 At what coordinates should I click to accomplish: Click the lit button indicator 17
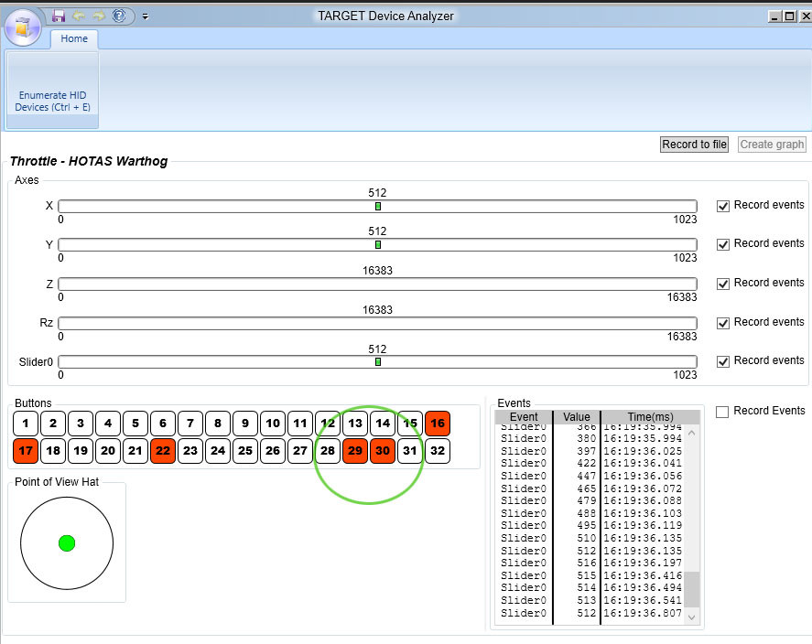(26, 451)
